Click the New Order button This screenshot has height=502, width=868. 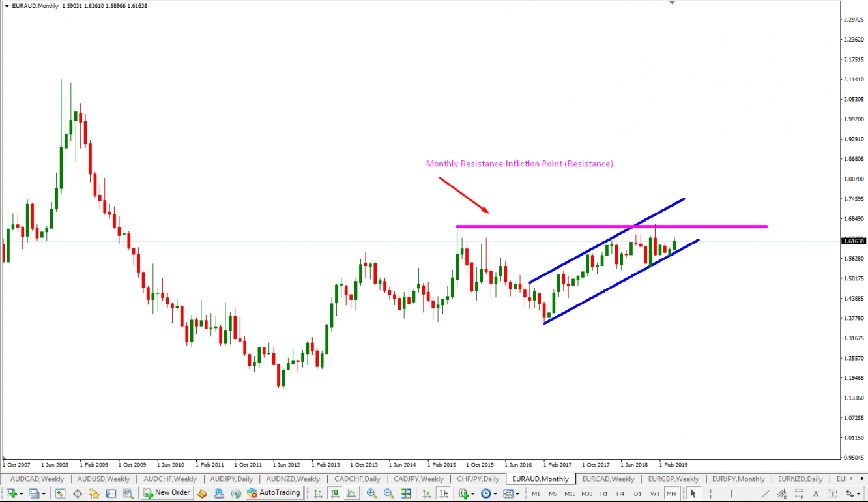pos(167,493)
